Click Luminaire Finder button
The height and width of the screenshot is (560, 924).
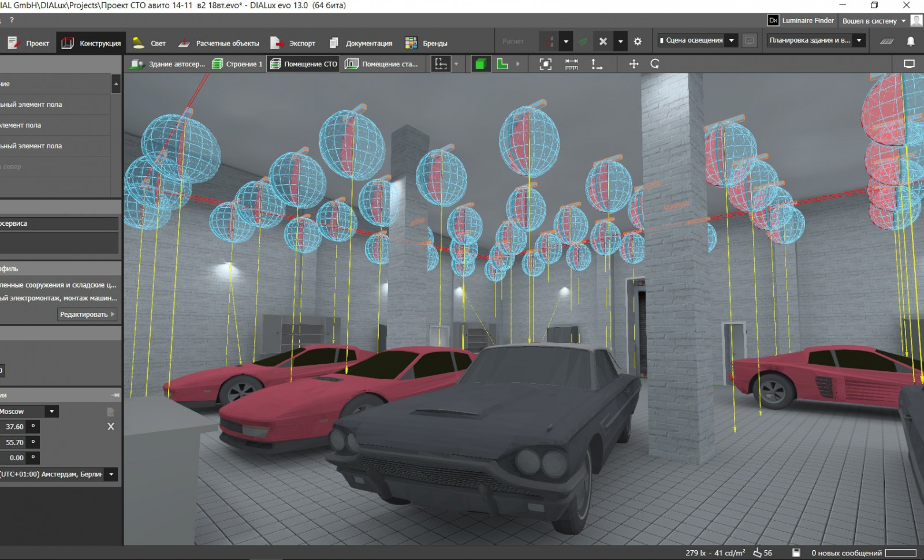[801, 21]
